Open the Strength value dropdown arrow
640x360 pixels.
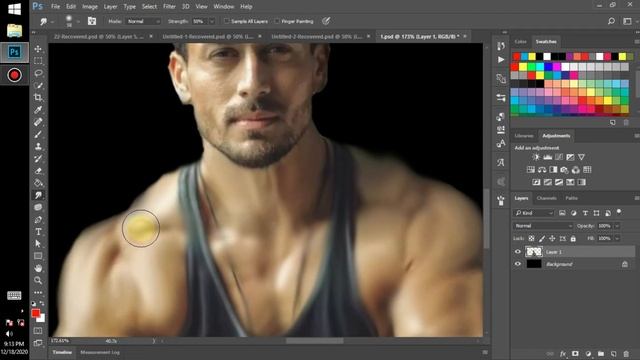point(212,21)
